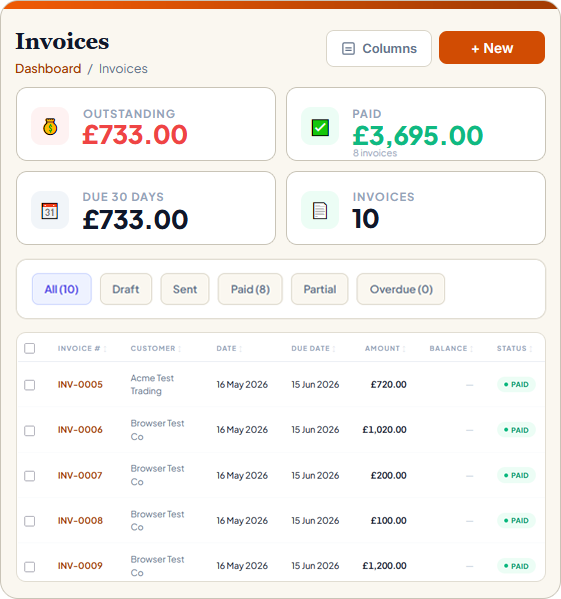Sort by the Invoice # column header
The height and width of the screenshot is (599, 561).
pyautogui.click(x=82, y=348)
